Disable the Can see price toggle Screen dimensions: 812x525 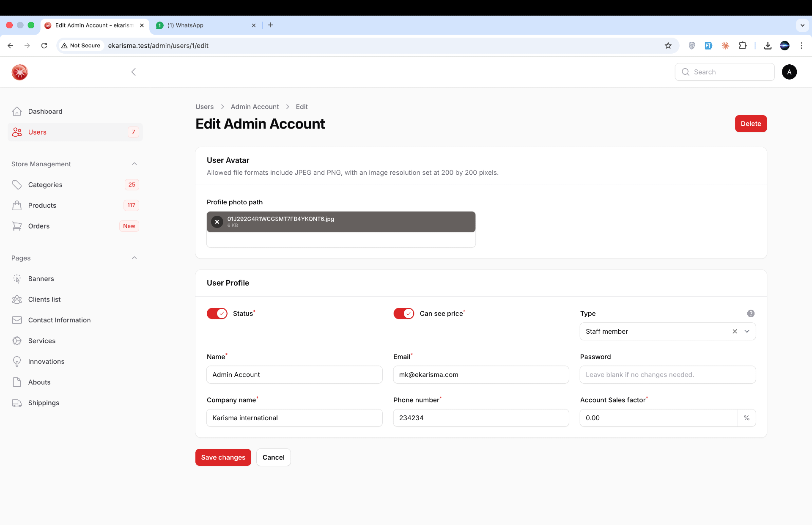pyautogui.click(x=403, y=313)
